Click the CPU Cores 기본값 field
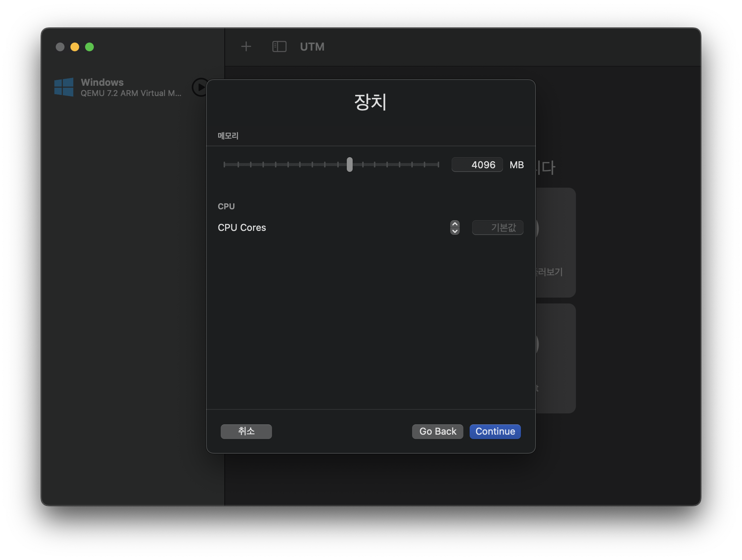Image resolution: width=742 pixels, height=560 pixels. pyautogui.click(x=497, y=228)
